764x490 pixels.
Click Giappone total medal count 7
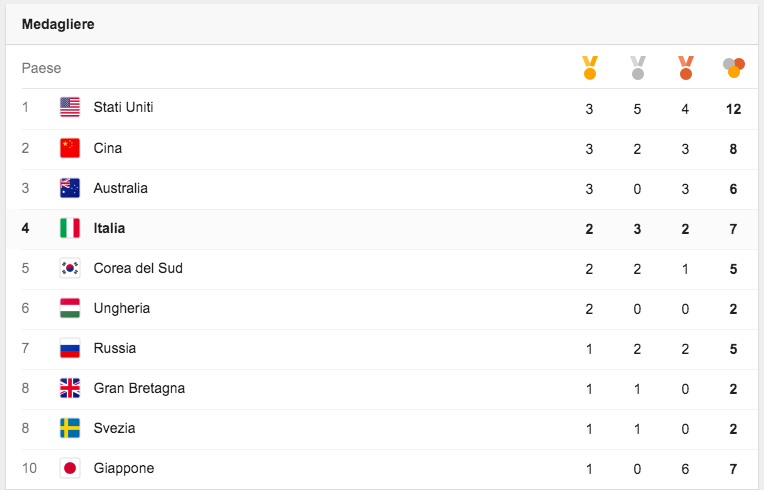(x=733, y=468)
